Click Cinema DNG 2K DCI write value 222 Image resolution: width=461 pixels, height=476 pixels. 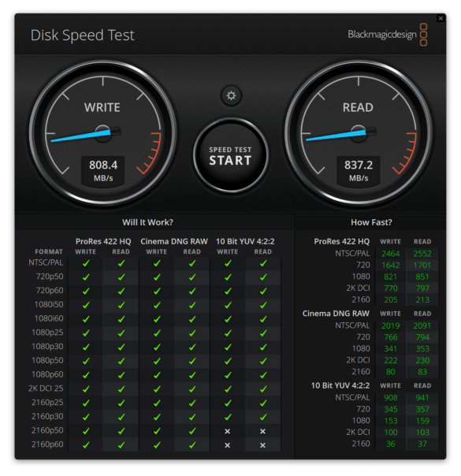[391, 360]
